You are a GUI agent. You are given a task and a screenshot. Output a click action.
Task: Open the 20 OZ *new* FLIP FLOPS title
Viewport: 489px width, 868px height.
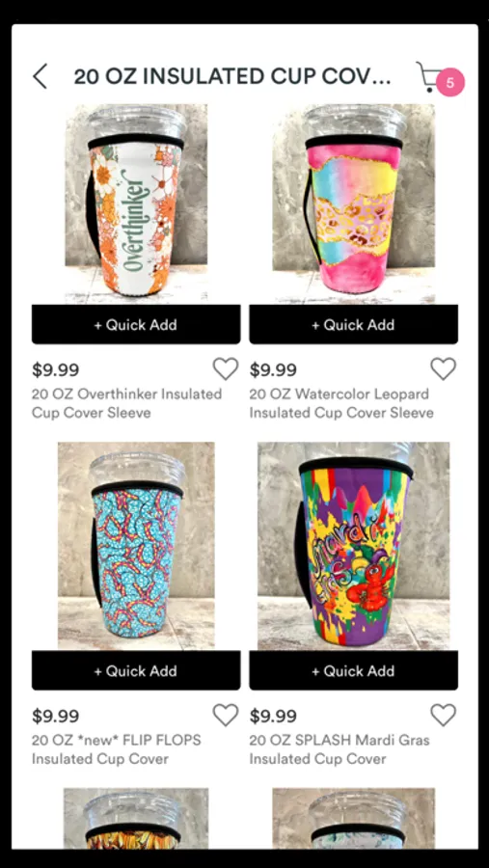117,749
